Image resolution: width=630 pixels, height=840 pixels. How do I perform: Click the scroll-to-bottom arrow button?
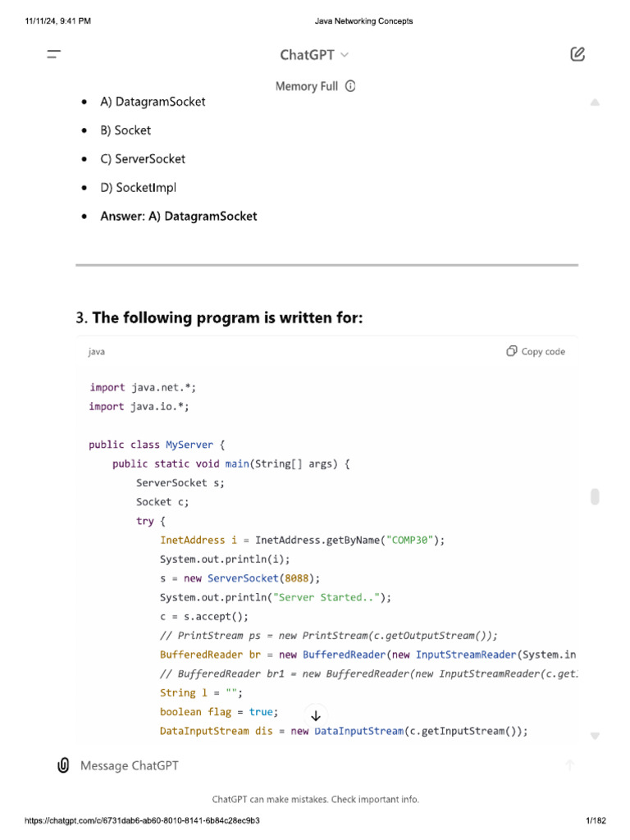click(x=316, y=716)
